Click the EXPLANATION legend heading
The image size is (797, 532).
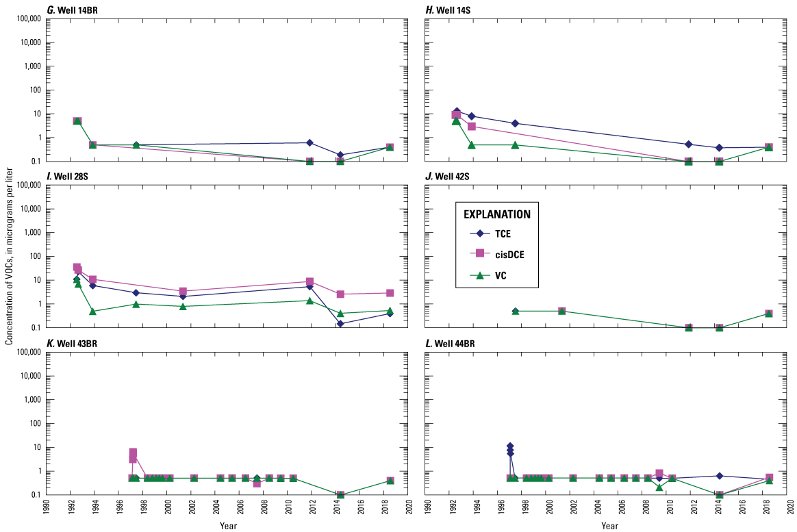click(x=502, y=214)
